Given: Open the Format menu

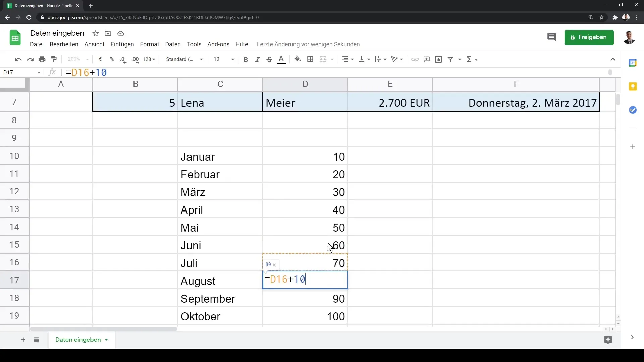Looking at the screenshot, I should (149, 44).
